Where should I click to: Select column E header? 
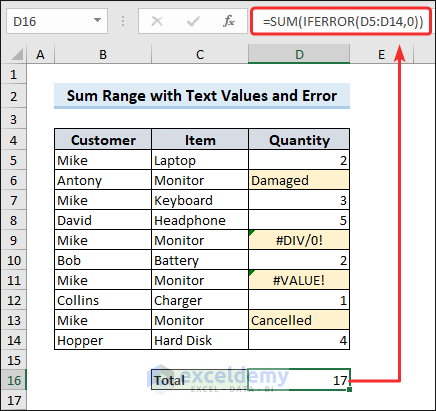pos(382,54)
